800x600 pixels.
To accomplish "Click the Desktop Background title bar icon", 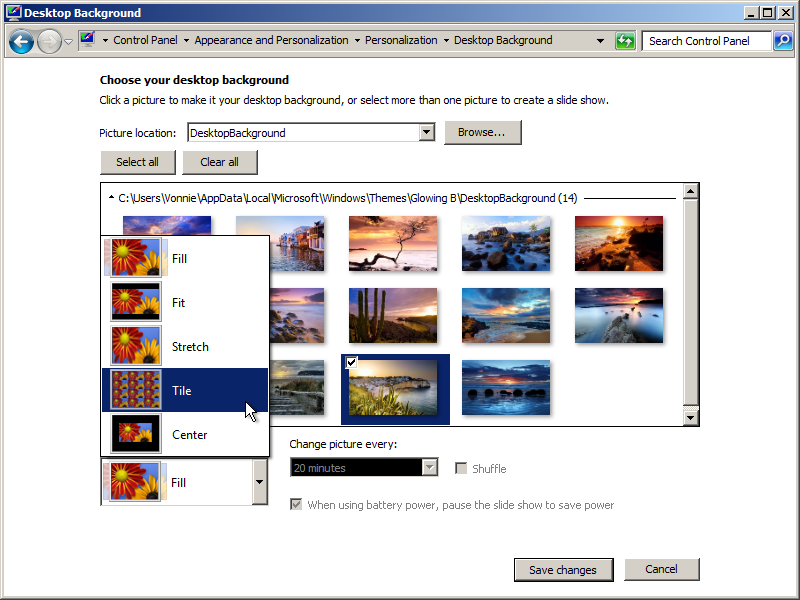I will coord(14,12).
